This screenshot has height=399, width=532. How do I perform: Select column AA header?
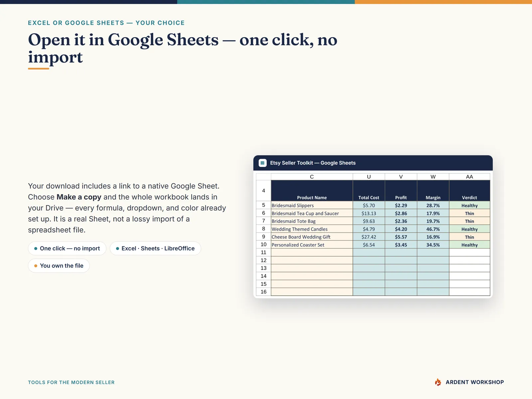click(469, 177)
